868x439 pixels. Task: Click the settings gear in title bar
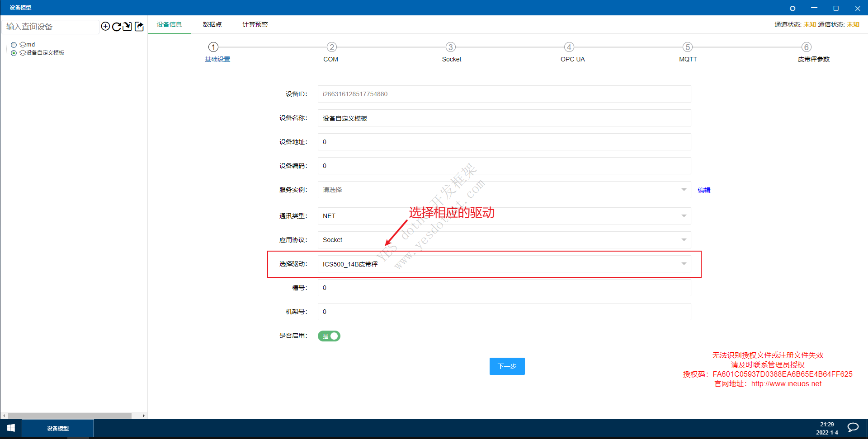coord(793,8)
